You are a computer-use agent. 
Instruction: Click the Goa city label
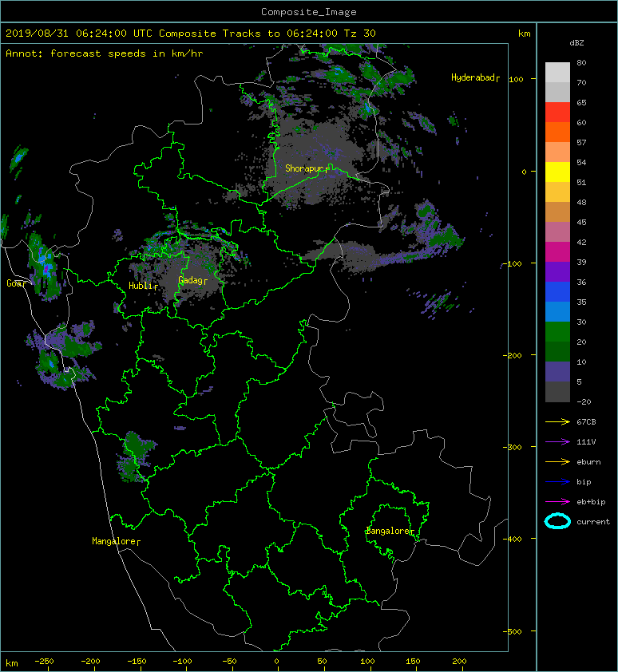14,283
